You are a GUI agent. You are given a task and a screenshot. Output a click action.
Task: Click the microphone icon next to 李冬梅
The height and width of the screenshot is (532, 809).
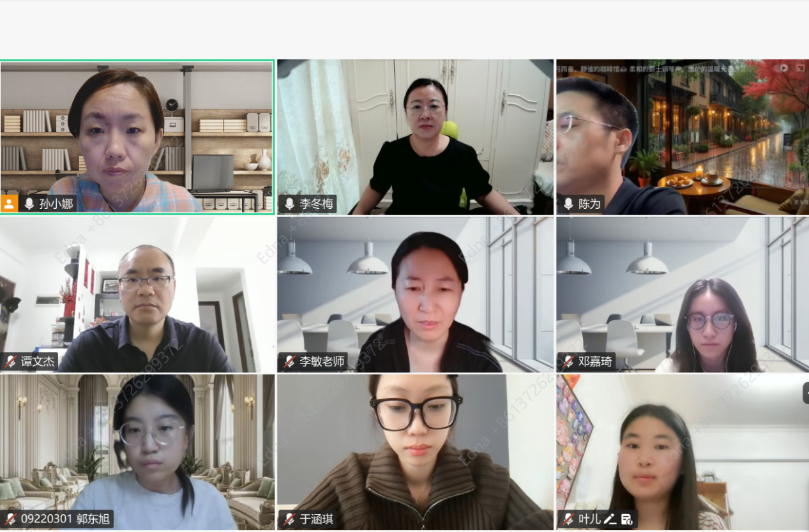click(x=289, y=204)
